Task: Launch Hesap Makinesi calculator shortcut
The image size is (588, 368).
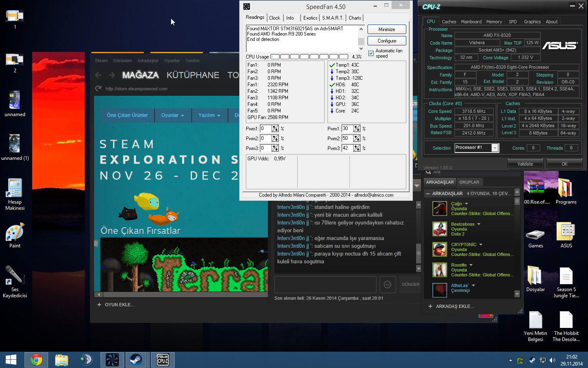Action: pos(15,195)
